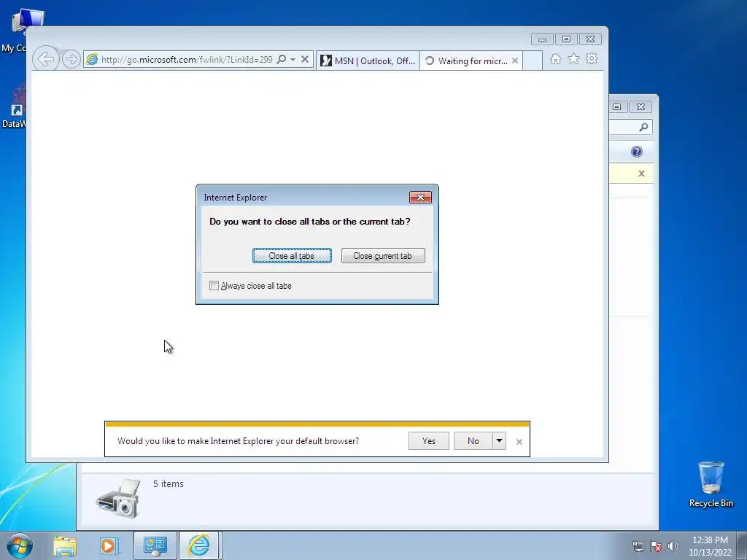Select the DataW desktop shortcut
The image size is (747, 560).
click(15, 107)
